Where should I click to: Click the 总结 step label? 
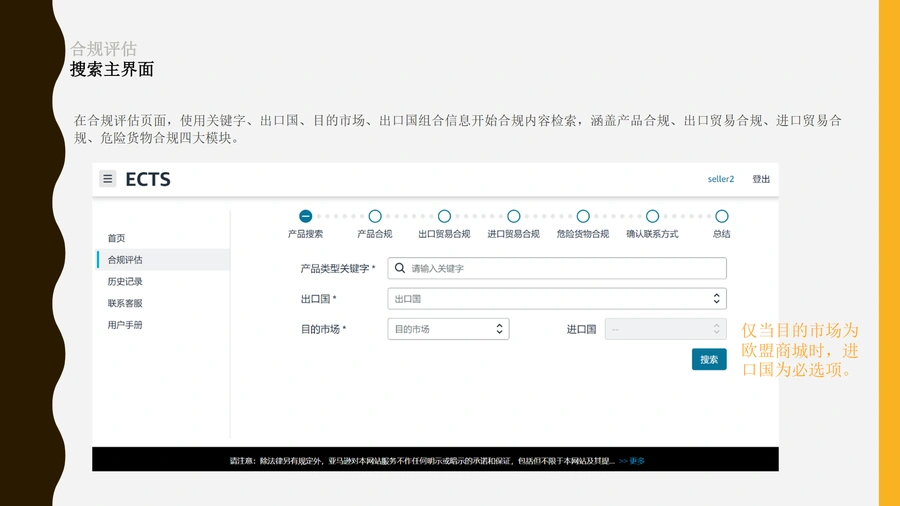tap(721, 234)
